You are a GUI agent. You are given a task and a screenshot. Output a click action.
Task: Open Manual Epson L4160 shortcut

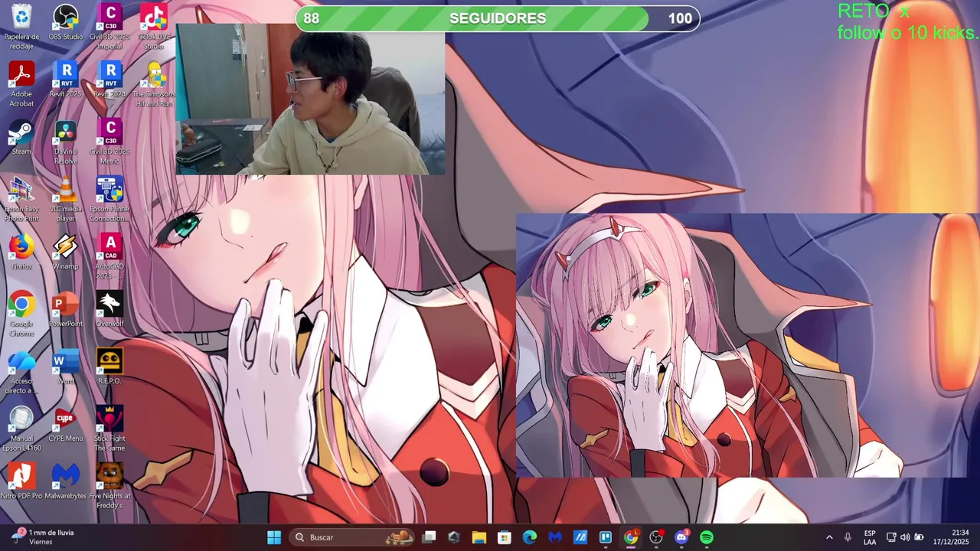click(21, 429)
